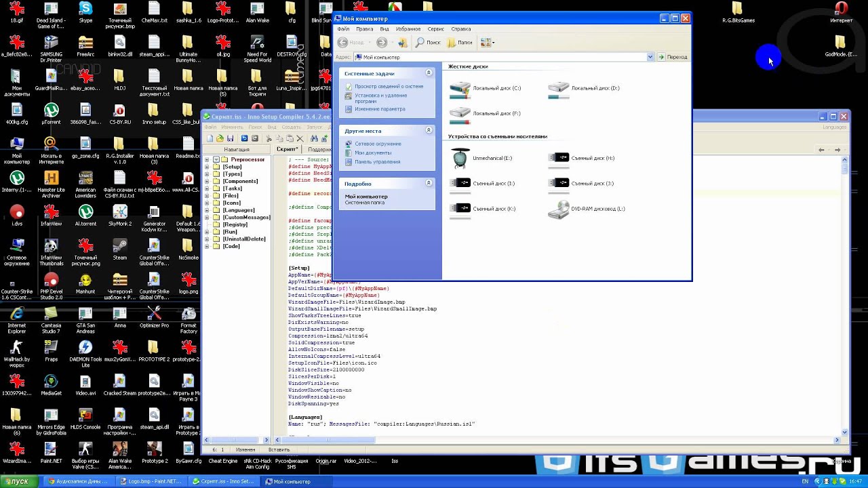Open the Сетевое окружение link
The height and width of the screenshot is (488, 868).
378,144
